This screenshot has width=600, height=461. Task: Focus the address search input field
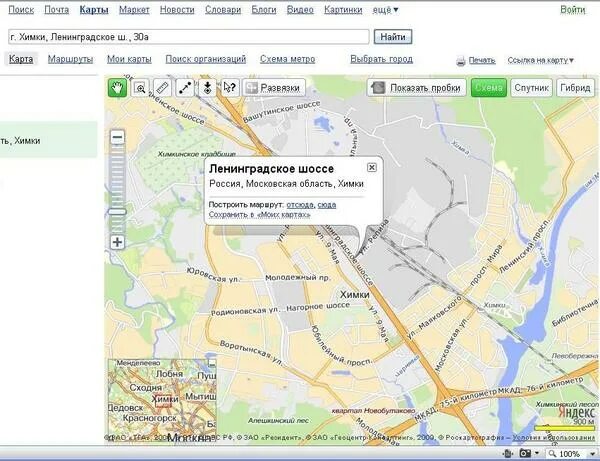coord(189,37)
